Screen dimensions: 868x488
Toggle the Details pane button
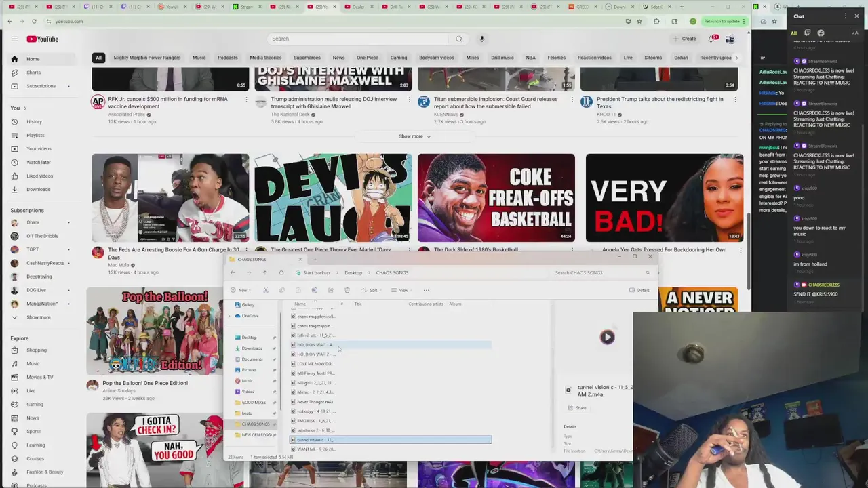pos(639,290)
